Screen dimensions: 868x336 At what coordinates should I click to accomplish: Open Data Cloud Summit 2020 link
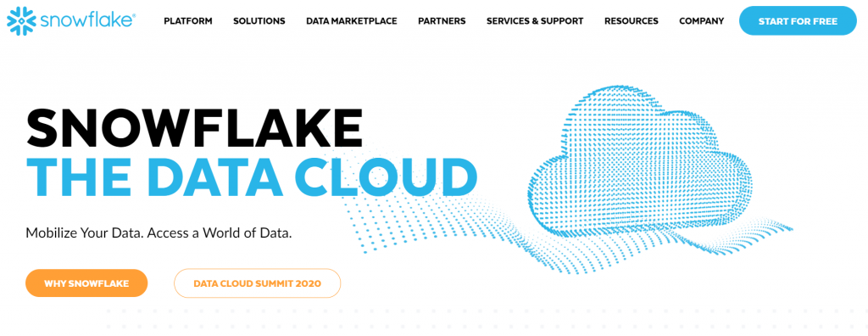tap(258, 283)
